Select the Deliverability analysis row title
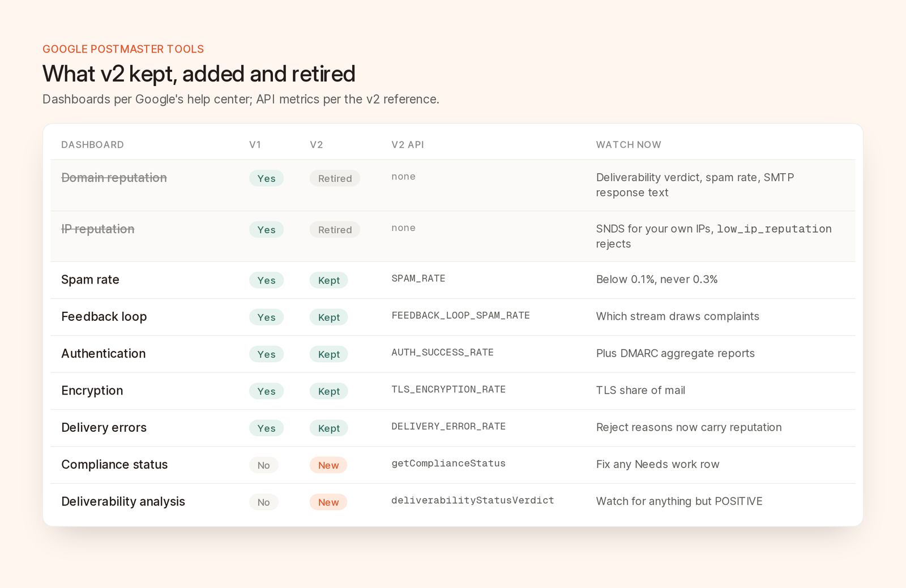906x588 pixels. 123,501
